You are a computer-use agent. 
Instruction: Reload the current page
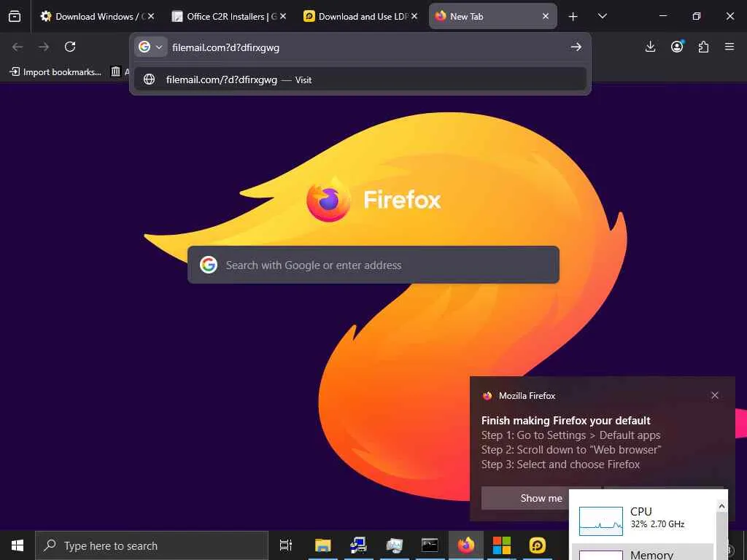point(70,47)
